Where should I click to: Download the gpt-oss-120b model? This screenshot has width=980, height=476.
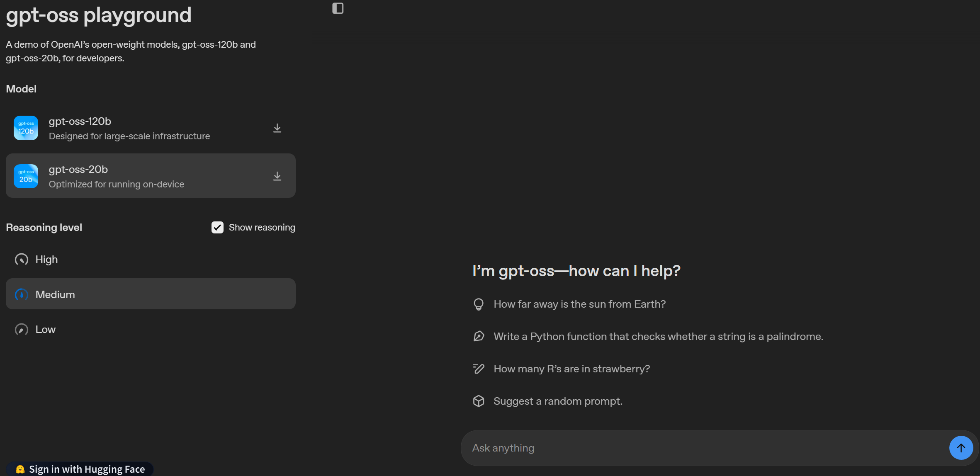coord(277,128)
